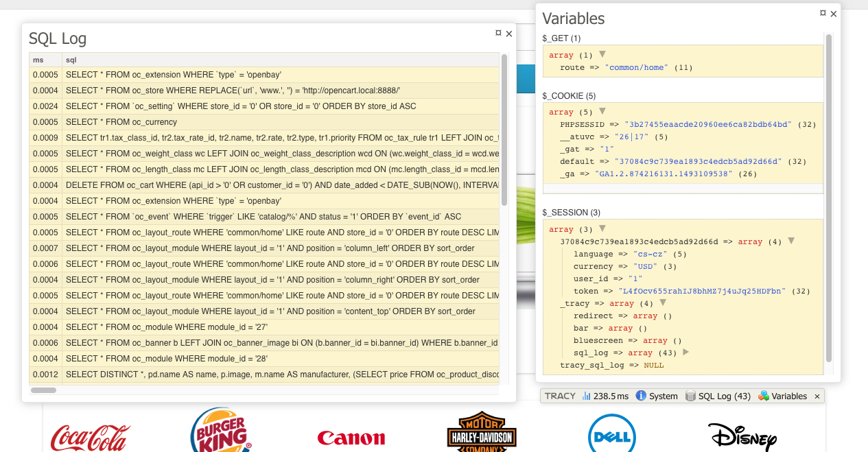Close the Tracy debug bar
This screenshot has width=868, height=452.
tap(817, 396)
